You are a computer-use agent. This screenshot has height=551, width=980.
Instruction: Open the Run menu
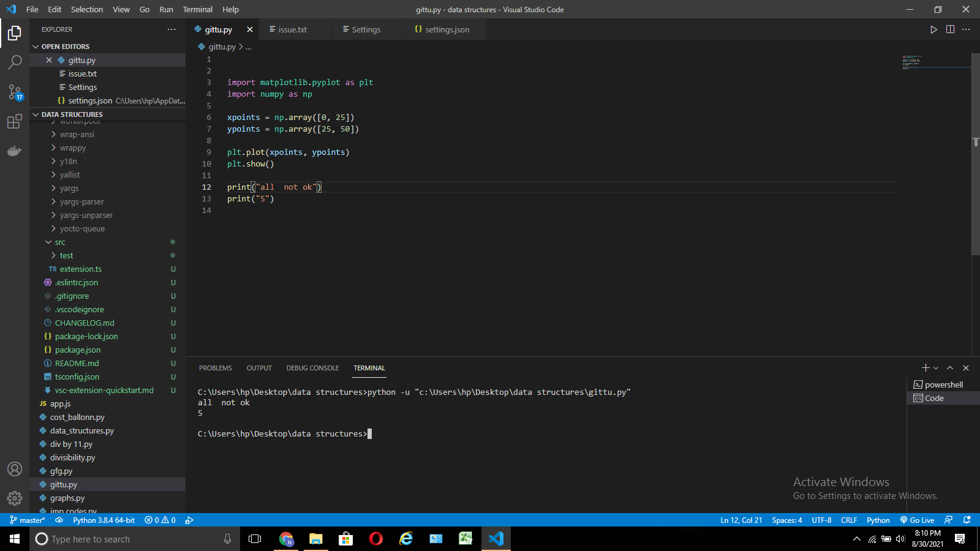point(166,9)
